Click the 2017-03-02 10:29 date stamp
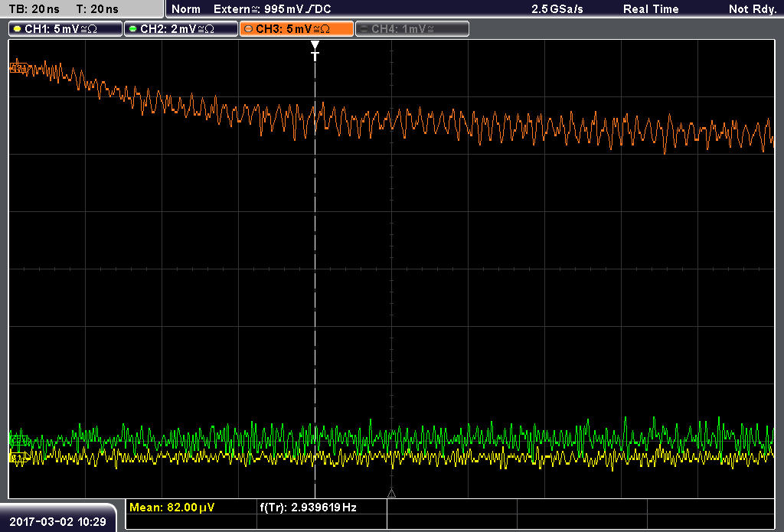The height and width of the screenshot is (532, 784). point(57,522)
